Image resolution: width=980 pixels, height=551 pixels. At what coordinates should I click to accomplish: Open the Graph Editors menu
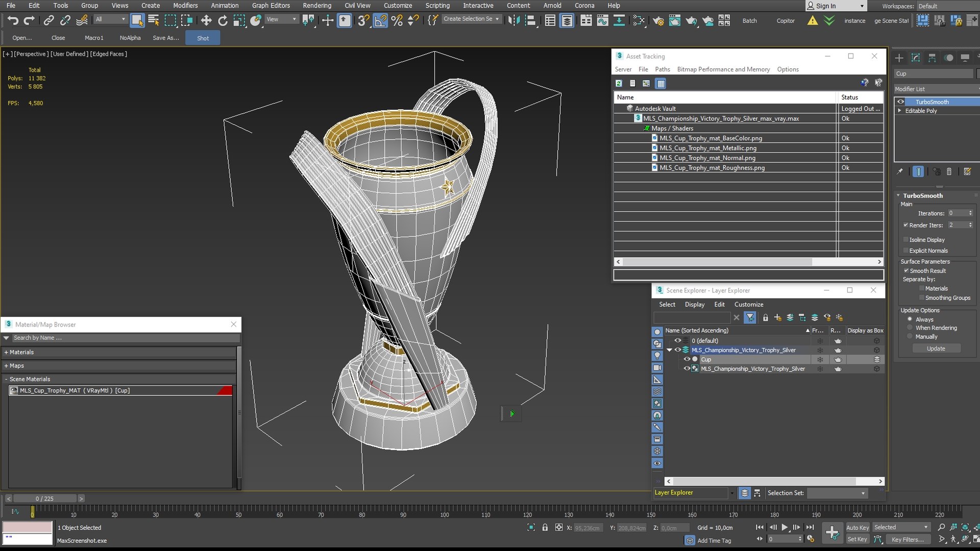pos(271,6)
